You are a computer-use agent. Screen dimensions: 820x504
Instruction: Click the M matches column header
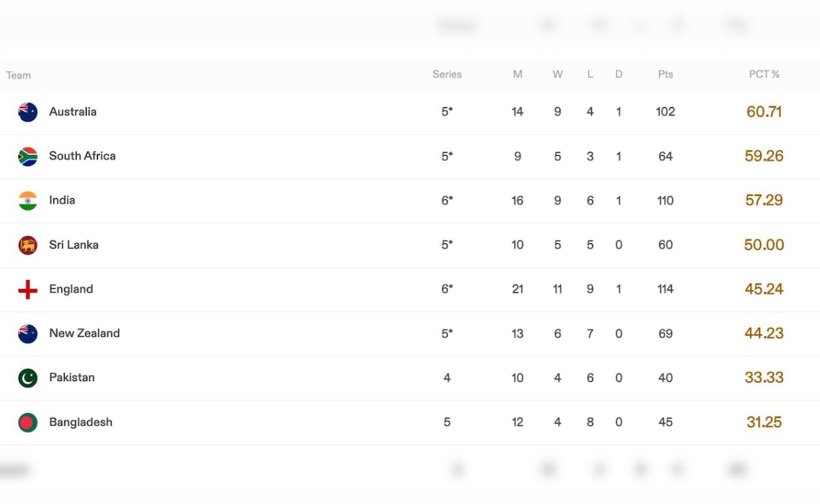pos(517,74)
